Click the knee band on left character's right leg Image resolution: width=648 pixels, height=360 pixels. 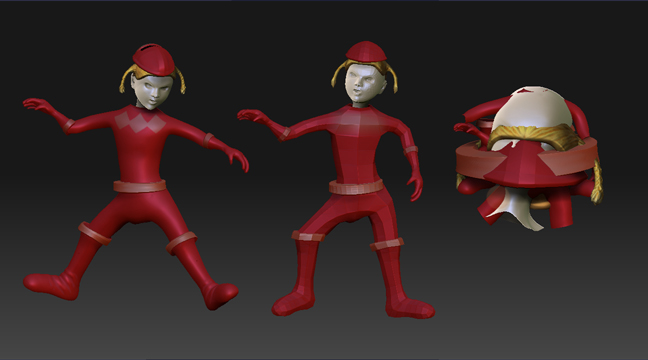pos(181,242)
